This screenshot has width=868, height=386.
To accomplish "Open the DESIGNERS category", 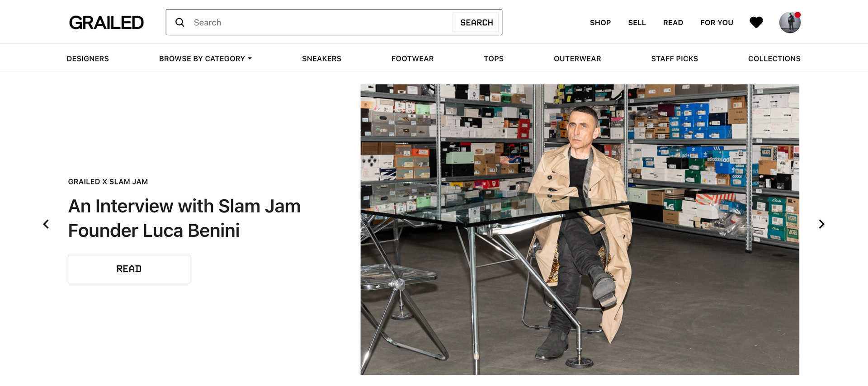I will pos(88,59).
